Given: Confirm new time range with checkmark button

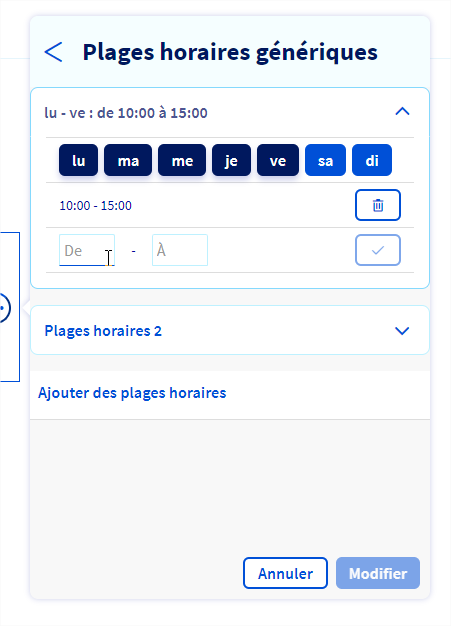Looking at the screenshot, I should [378, 250].
